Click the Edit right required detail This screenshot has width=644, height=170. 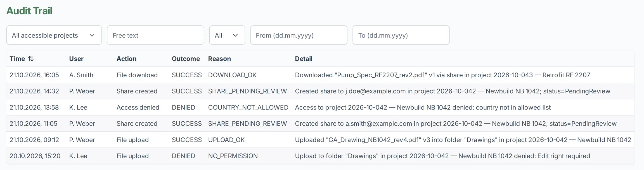(x=442, y=156)
